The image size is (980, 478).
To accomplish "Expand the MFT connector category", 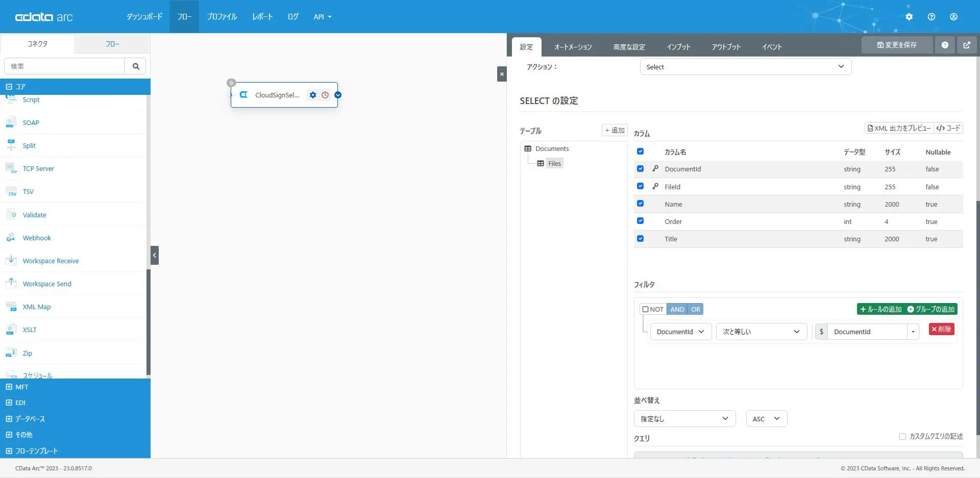I will pos(75,387).
